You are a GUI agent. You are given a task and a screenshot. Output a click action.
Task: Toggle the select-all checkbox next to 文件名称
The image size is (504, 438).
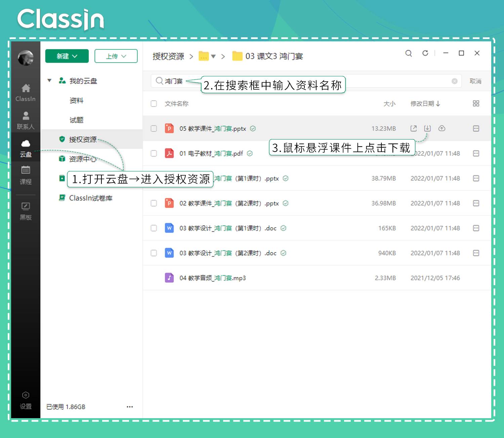pyautogui.click(x=154, y=104)
